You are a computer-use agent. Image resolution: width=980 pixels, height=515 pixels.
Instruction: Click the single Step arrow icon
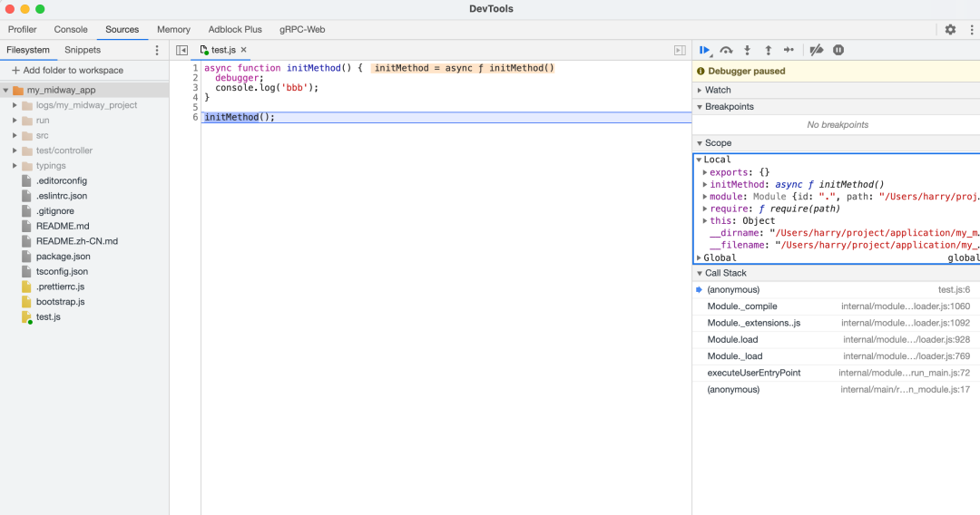789,51
